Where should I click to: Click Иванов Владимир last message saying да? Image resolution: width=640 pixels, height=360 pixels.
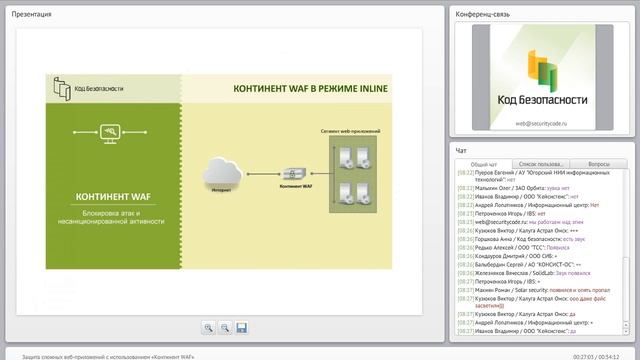517,331
